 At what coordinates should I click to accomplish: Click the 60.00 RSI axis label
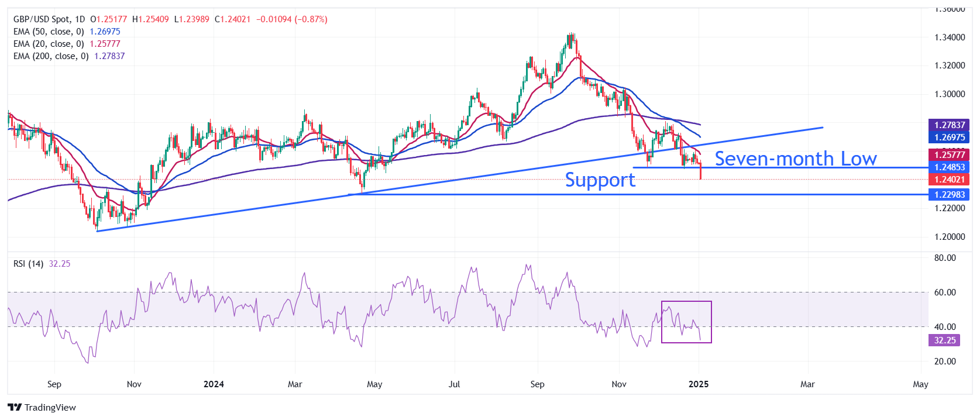944,292
